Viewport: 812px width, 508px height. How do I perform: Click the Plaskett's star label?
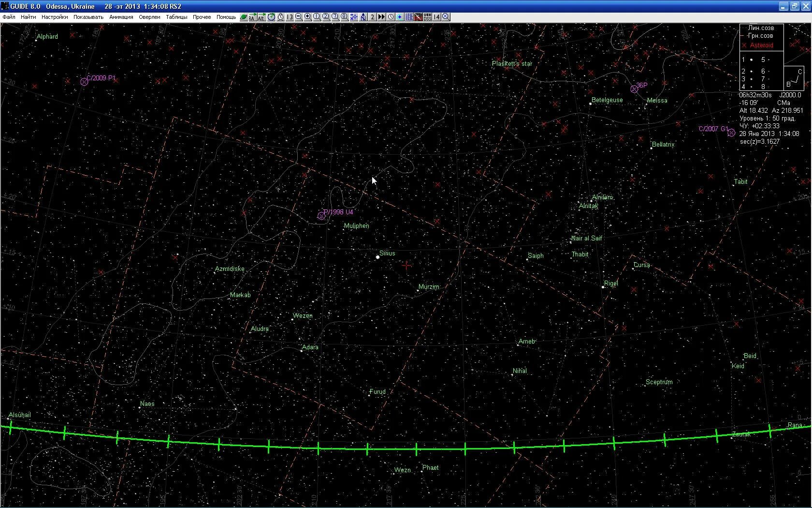tap(512, 64)
